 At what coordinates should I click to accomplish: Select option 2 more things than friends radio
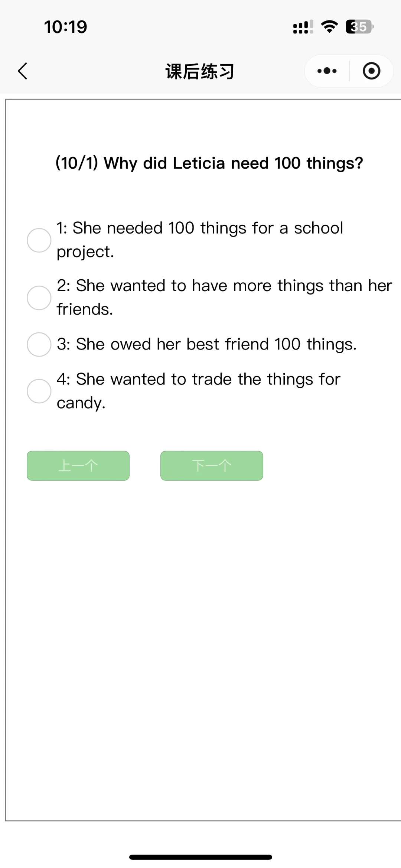(39, 298)
